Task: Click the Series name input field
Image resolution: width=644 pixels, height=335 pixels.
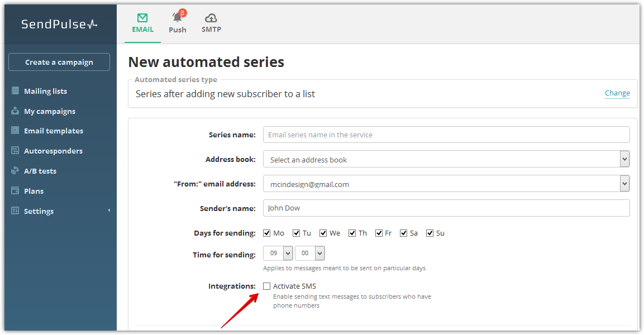Action: [446, 135]
